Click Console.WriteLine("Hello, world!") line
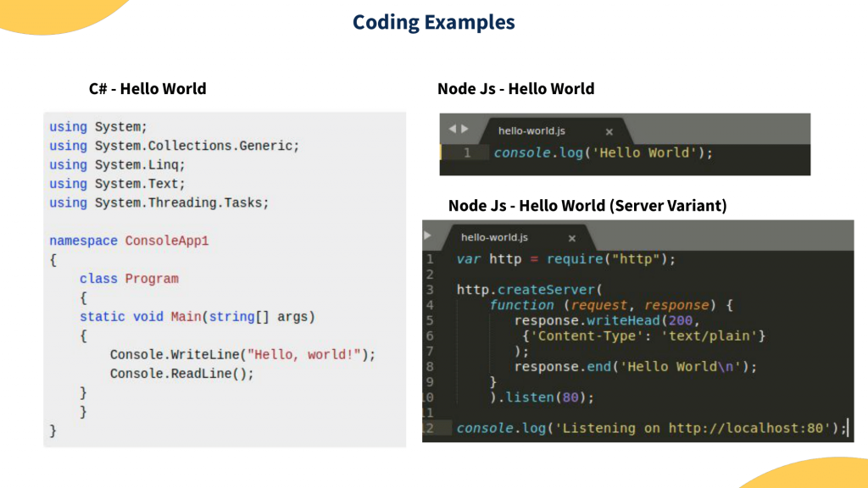 242,355
